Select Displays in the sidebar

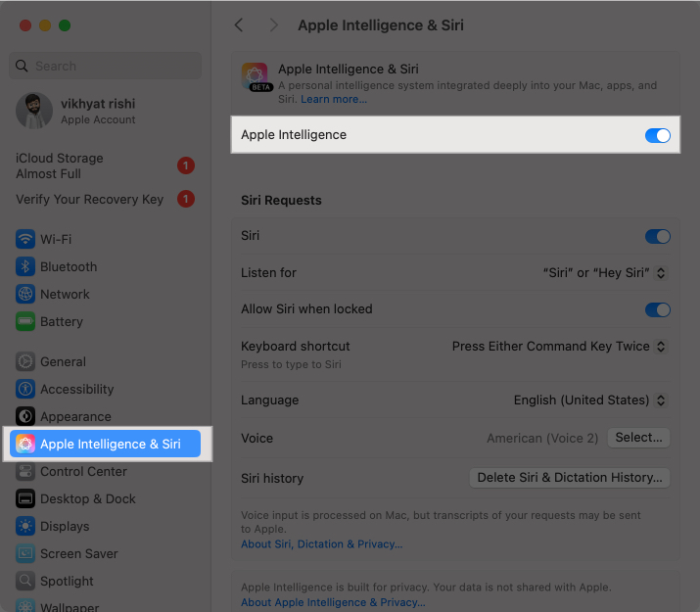[106, 526]
